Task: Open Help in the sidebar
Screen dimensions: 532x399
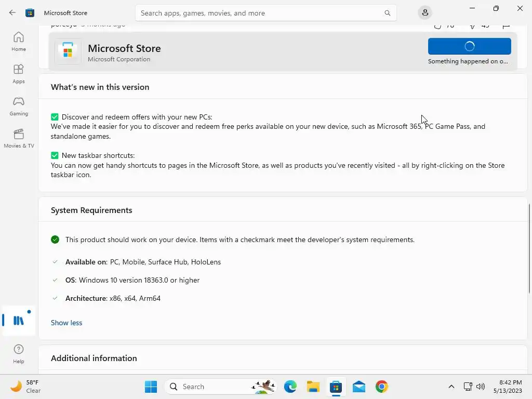Action: point(19,354)
